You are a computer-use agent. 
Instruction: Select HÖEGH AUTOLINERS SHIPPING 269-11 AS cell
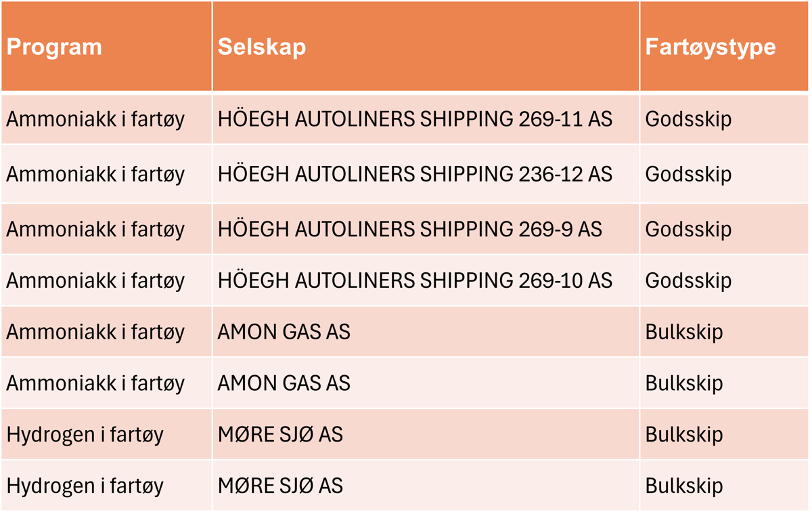point(414,120)
